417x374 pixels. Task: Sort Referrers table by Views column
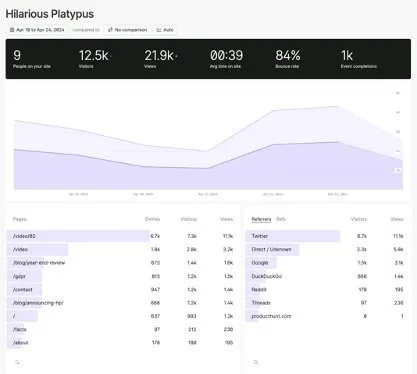[x=397, y=219]
